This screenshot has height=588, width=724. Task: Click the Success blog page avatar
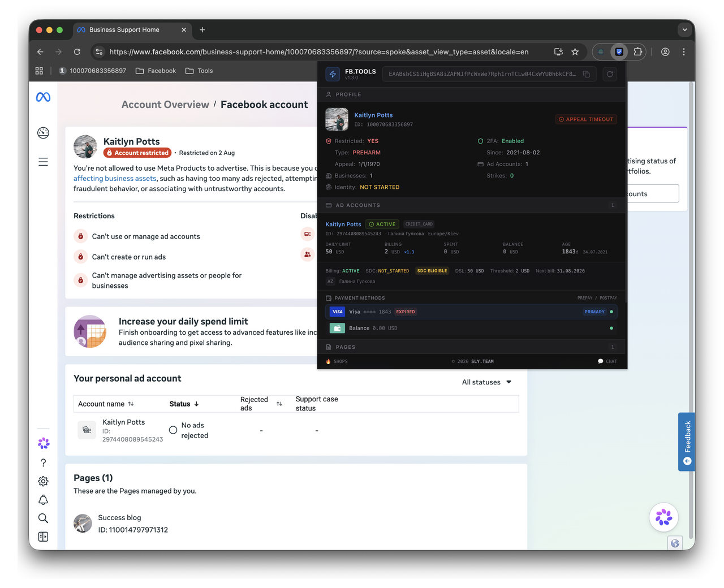[x=83, y=524]
